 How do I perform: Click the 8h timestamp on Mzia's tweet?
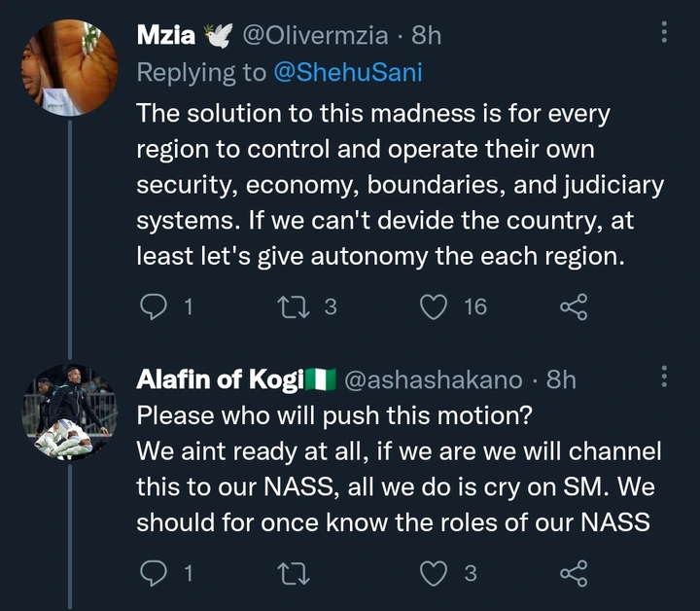click(427, 36)
